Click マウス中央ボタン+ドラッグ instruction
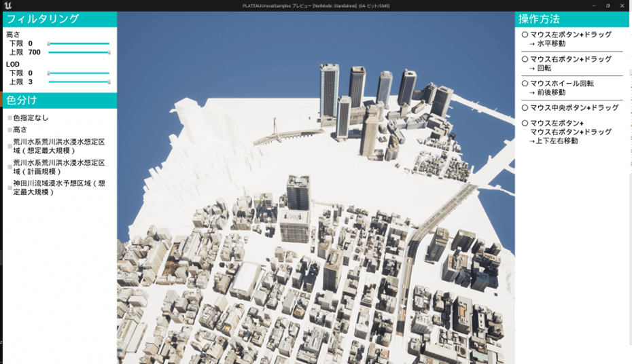 coord(570,108)
